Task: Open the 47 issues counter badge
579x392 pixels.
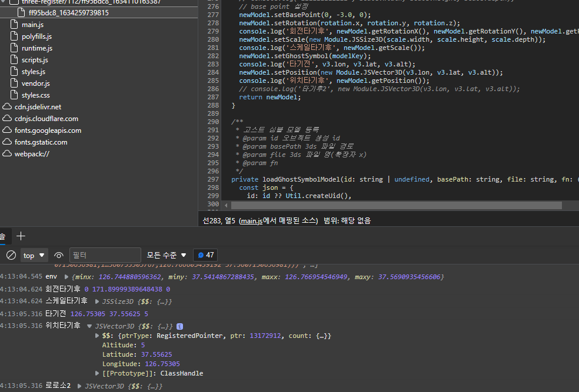Action: pyautogui.click(x=205, y=255)
